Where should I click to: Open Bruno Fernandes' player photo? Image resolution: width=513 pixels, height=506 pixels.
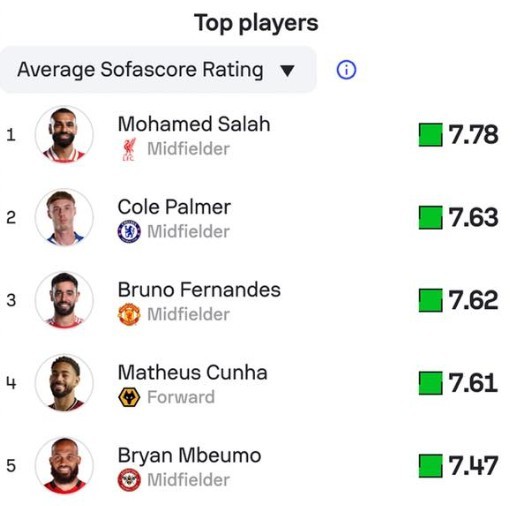tap(64, 300)
